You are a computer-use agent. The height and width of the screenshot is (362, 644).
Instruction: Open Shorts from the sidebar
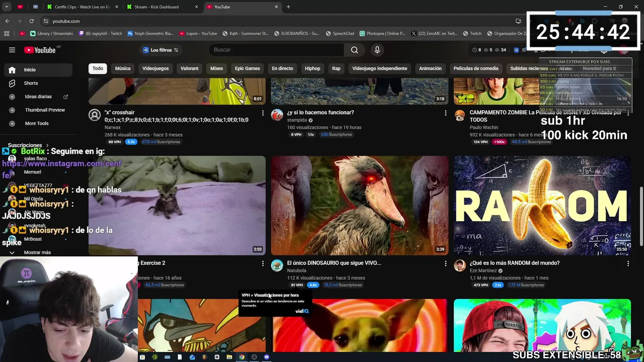pyautogui.click(x=31, y=83)
